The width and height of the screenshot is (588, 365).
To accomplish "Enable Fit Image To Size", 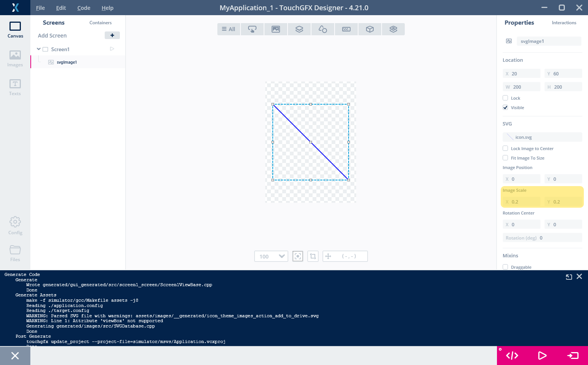I will (x=505, y=158).
